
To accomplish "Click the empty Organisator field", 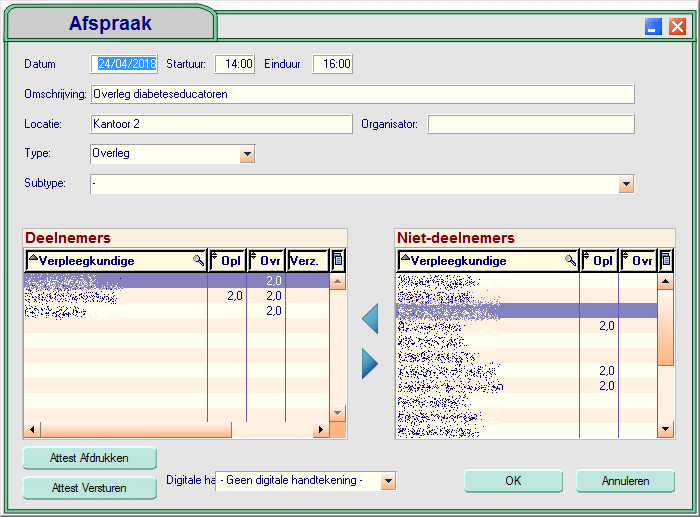I will [530, 124].
